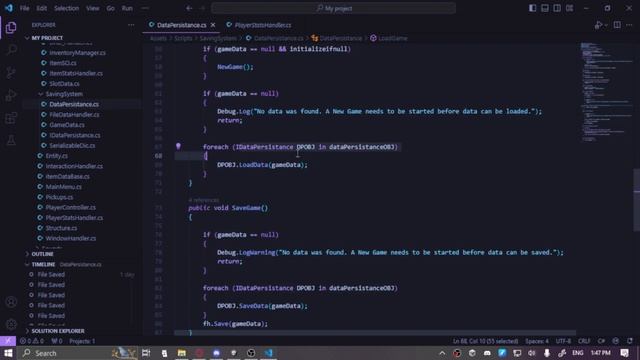Change encoding via UTF-8 status
This screenshot has width=640, height=360.
pyautogui.click(x=563, y=341)
